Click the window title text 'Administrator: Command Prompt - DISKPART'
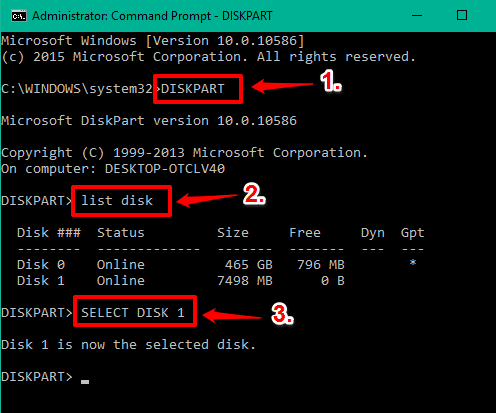 152,16
